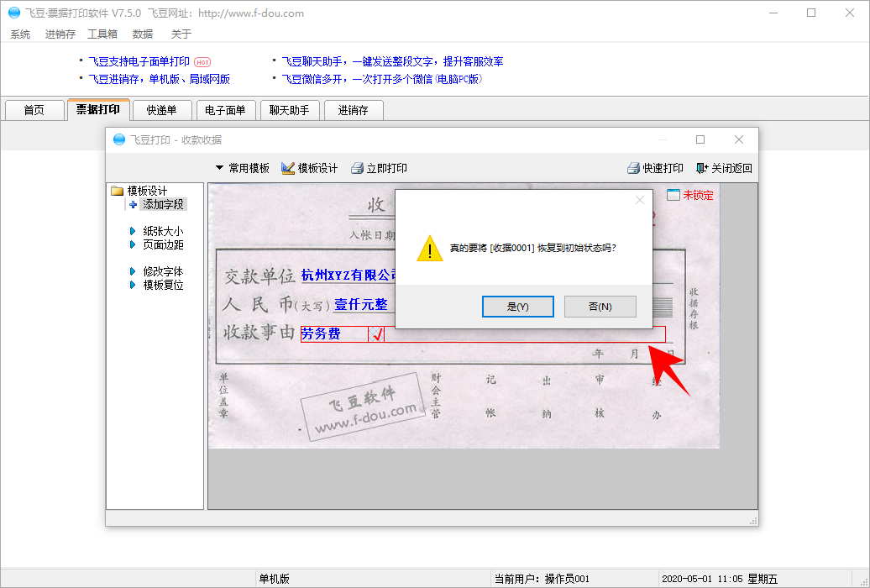
Task: Click the red checkmark box on receipt
Action: pos(376,334)
